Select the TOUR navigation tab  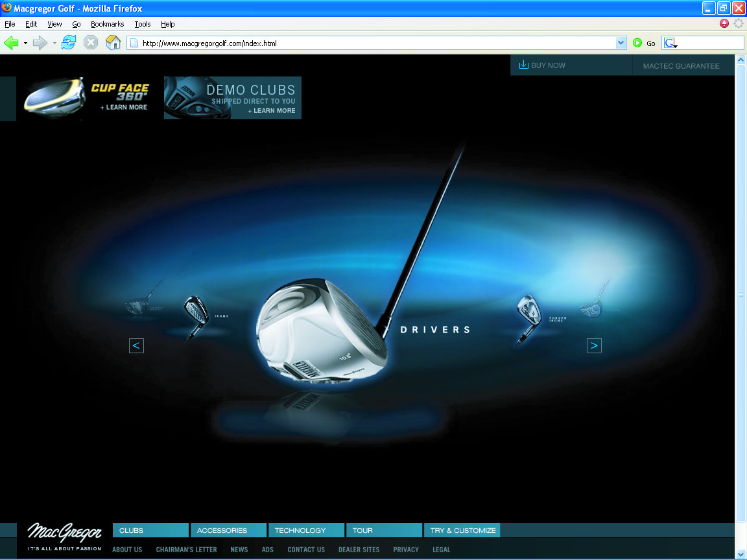pyautogui.click(x=384, y=530)
